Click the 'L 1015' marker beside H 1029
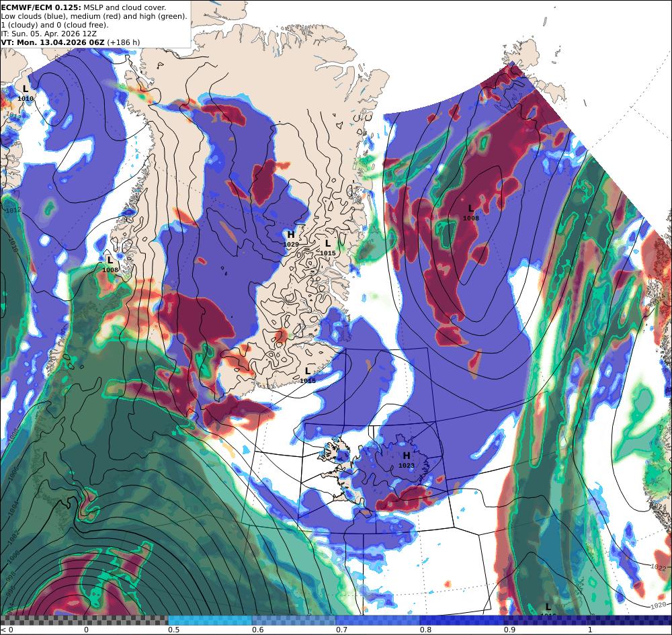The image size is (672, 635). tap(328, 248)
